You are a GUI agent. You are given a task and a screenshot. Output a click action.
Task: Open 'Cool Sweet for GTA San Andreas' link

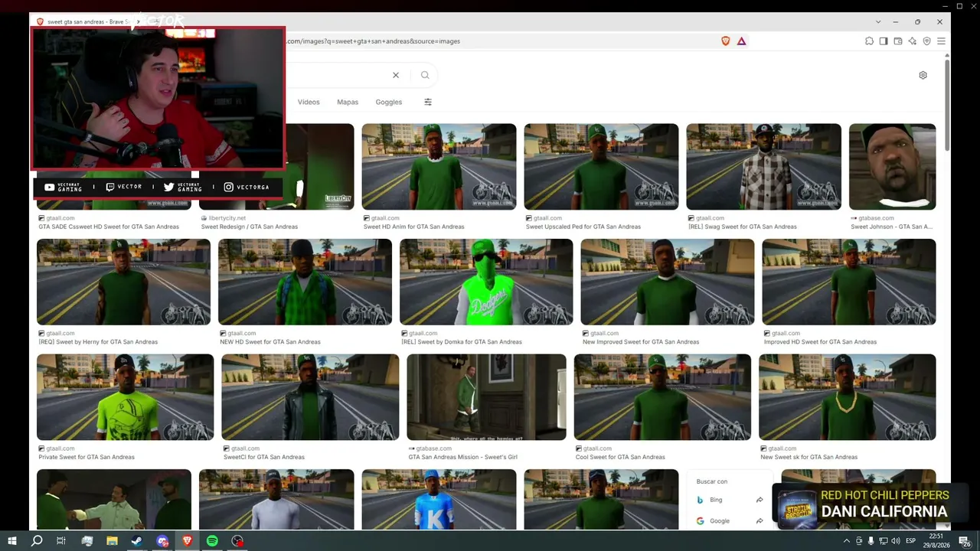tap(620, 457)
